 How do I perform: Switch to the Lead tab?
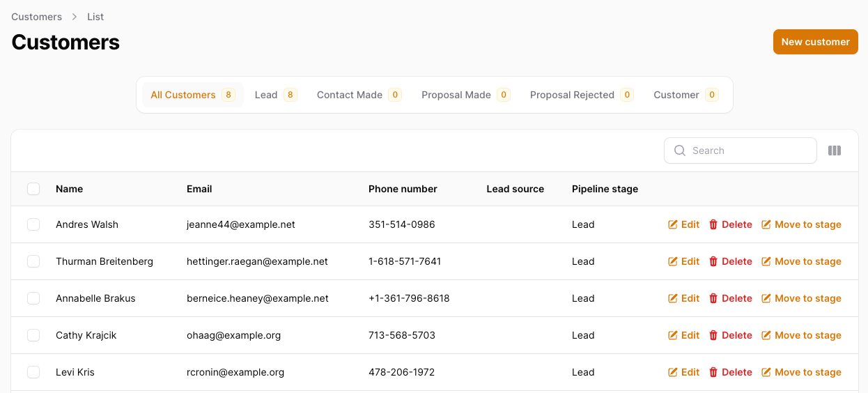pos(276,95)
